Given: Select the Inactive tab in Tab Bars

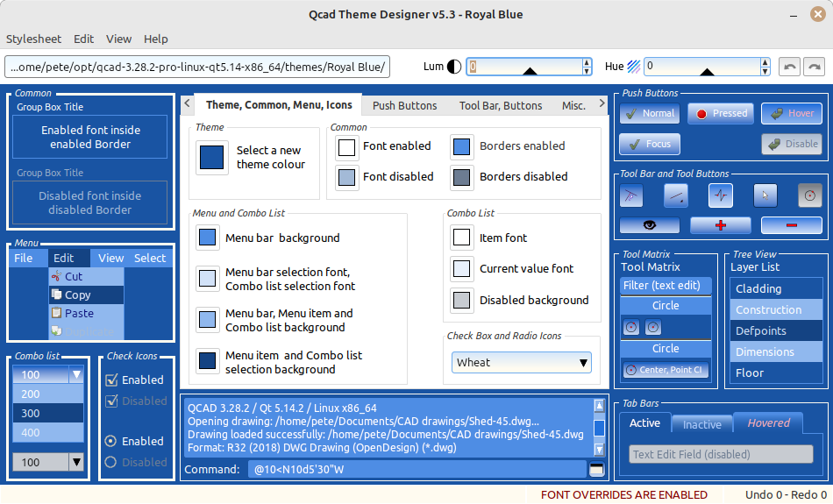Looking at the screenshot, I should click(x=701, y=424).
